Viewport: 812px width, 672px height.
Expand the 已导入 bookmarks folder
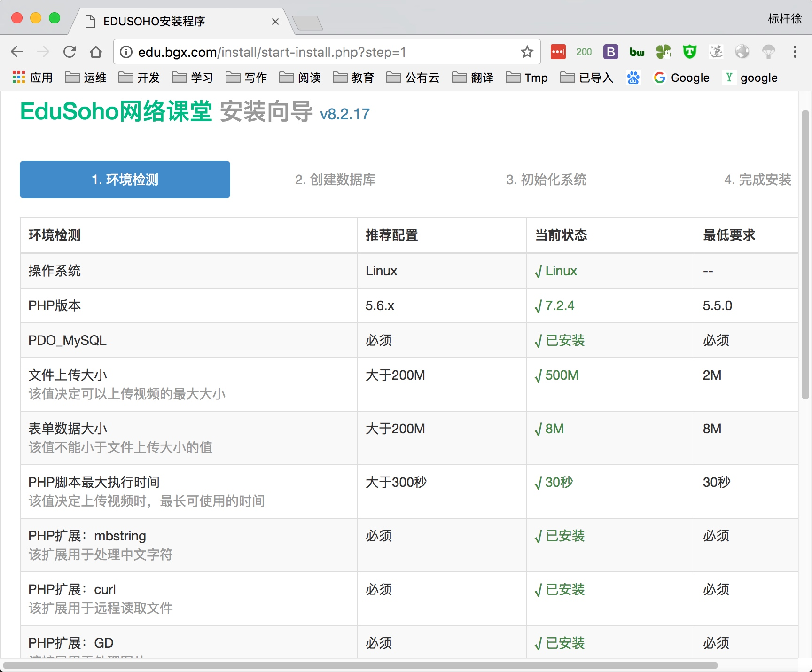[587, 78]
